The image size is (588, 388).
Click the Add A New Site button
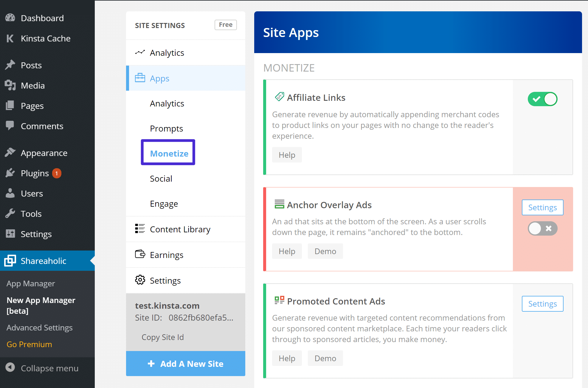point(185,364)
